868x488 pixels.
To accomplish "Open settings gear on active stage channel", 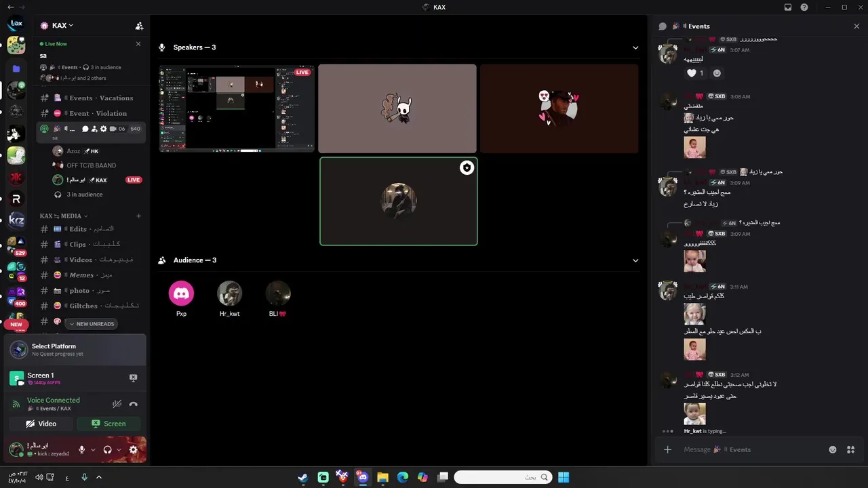I will (103, 129).
